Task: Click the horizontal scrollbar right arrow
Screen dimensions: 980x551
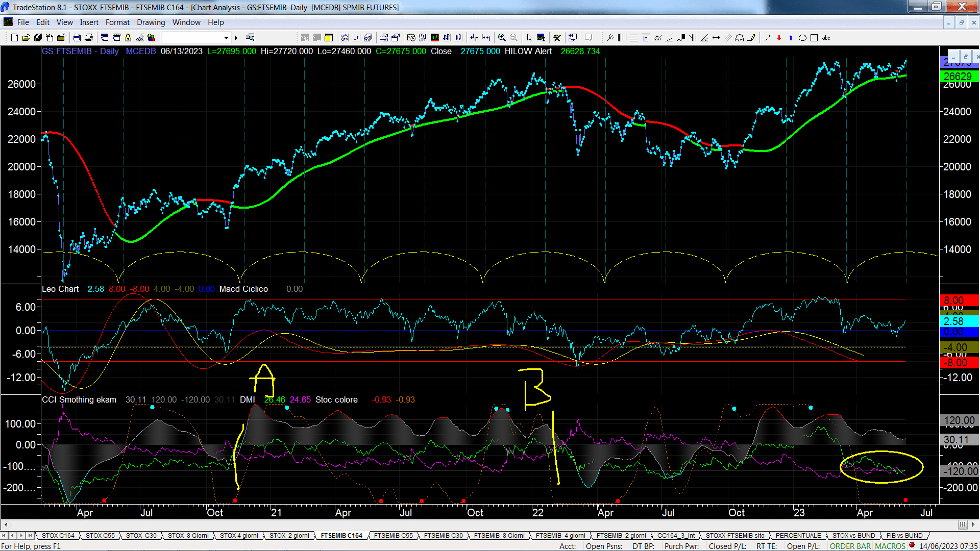Action: pyautogui.click(x=974, y=524)
